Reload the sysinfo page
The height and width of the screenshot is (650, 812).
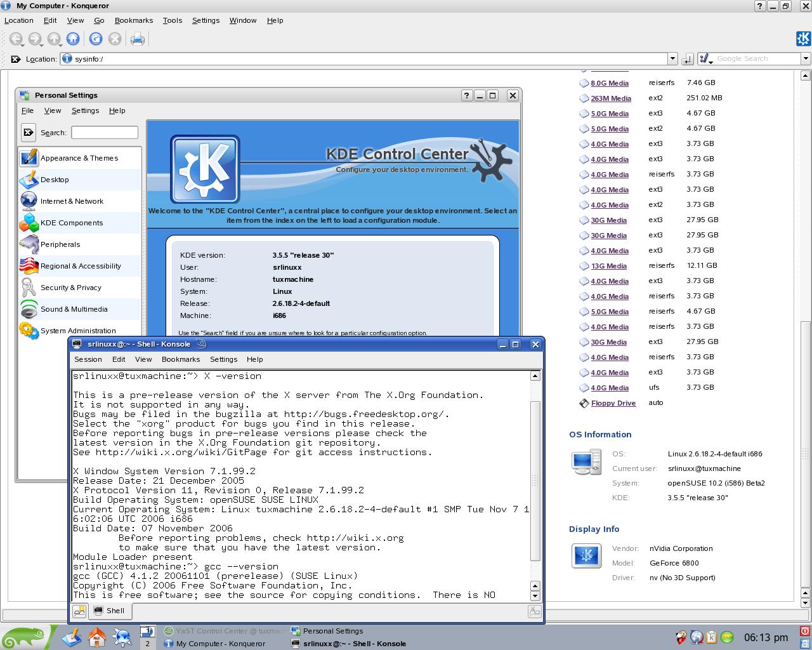click(96, 39)
